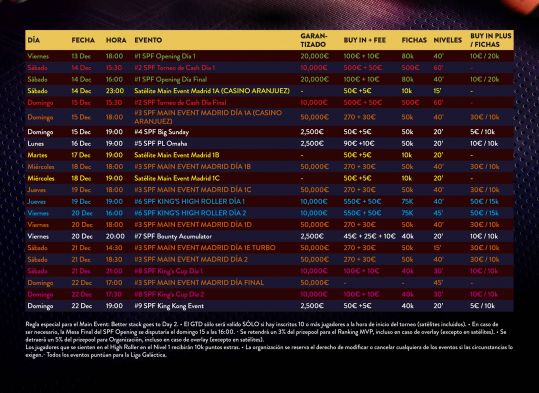Select the #1 SPF Opening Día 1 row

point(269,56)
